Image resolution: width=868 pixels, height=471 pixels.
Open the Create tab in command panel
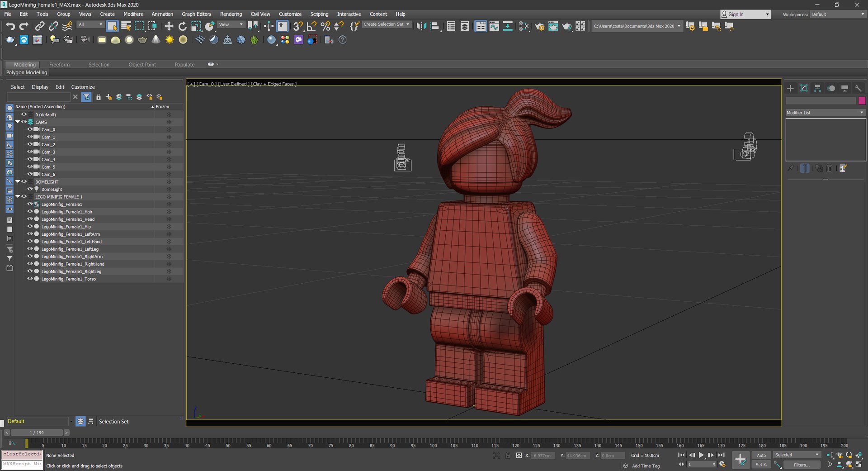pyautogui.click(x=790, y=88)
